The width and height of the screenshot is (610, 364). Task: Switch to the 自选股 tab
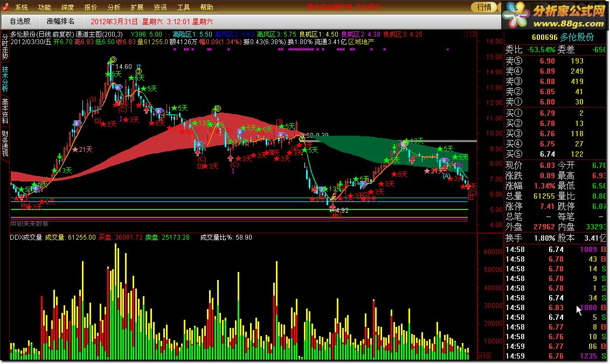coord(20,22)
